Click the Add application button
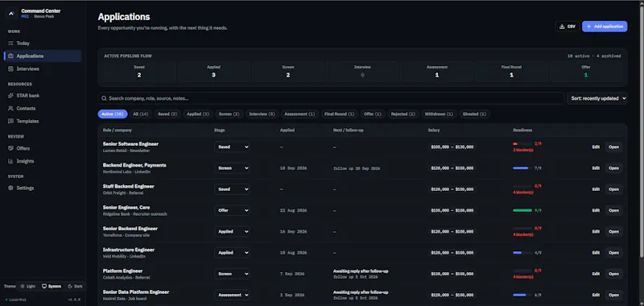The height and width of the screenshot is (306, 644). pyautogui.click(x=605, y=27)
